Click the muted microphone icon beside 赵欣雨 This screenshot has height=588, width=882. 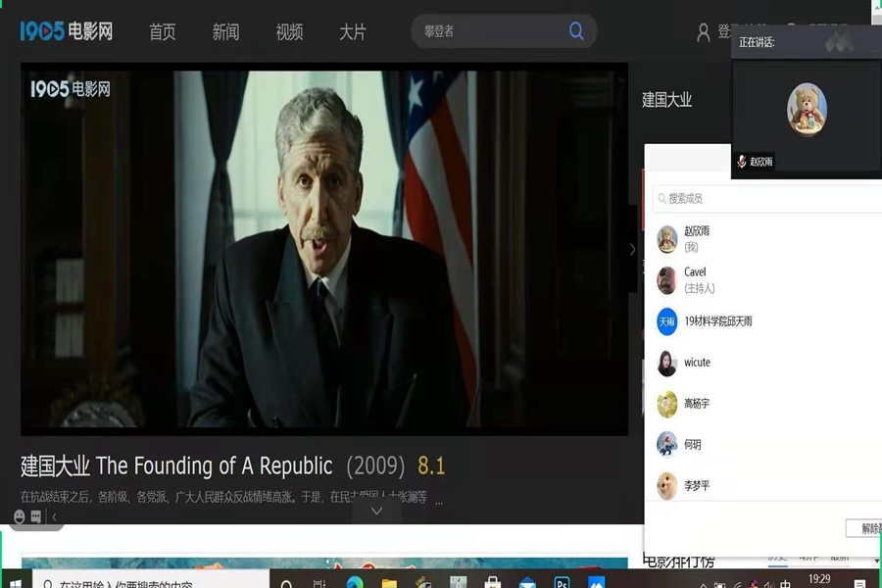coord(742,162)
